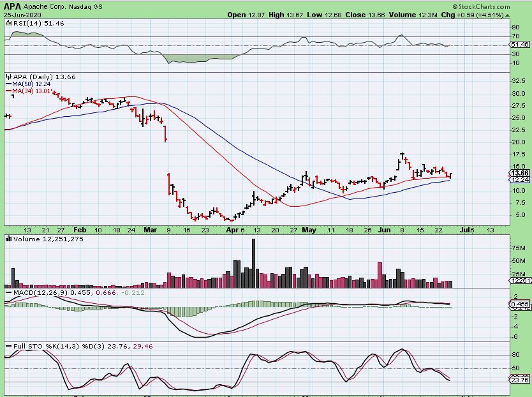The height and width of the screenshot is (397, 532).
Task: Click the '7.5' price axis label
Action: [x=519, y=203]
